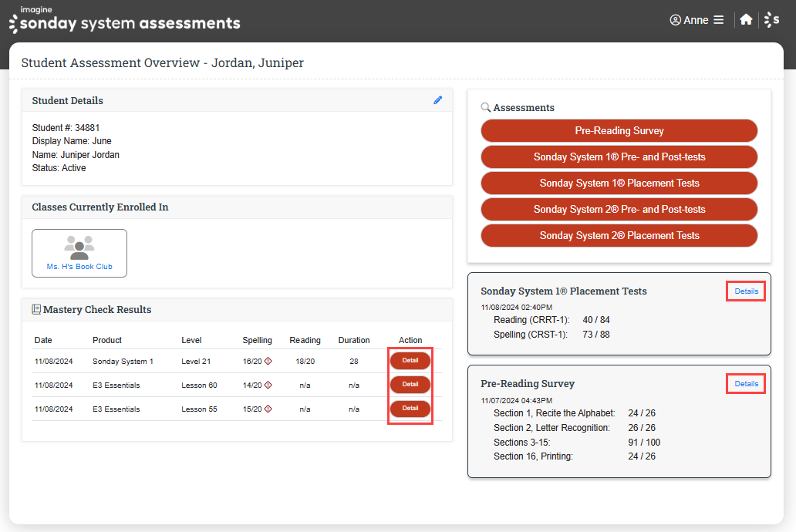Open Details for Sonday System 1 Placement Tests
This screenshot has width=796, height=532.
pos(745,291)
